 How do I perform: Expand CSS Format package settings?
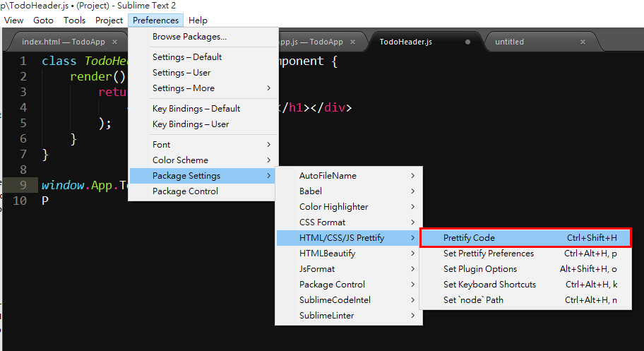tap(349, 222)
